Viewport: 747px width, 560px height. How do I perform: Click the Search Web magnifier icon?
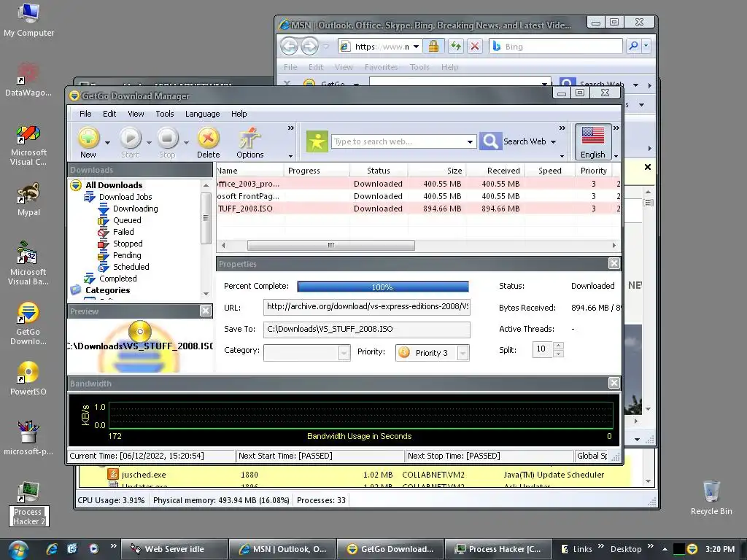coord(490,141)
